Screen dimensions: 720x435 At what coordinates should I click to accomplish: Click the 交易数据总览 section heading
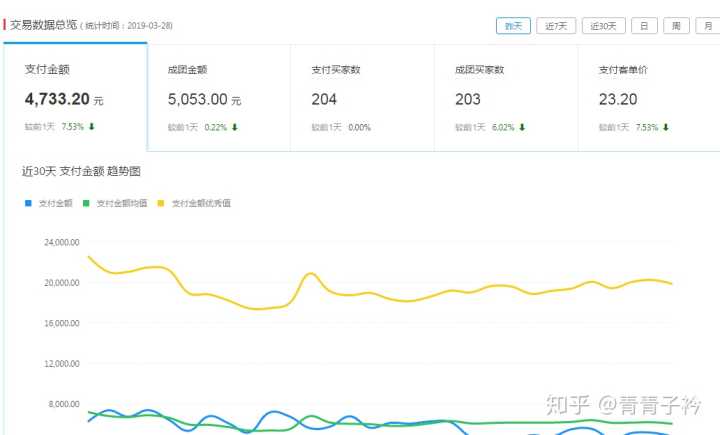tap(44, 25)
